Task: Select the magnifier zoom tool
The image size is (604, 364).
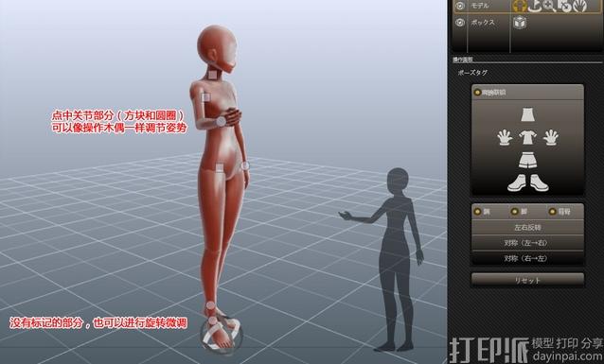Action: tap(550, 6)
